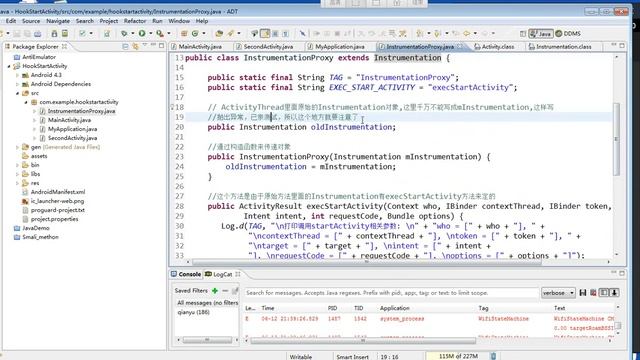Expand the res folder node
Image resolution: width=640 pixels, height=360 pixels.
pyautogui.click(x=18, y=183)
